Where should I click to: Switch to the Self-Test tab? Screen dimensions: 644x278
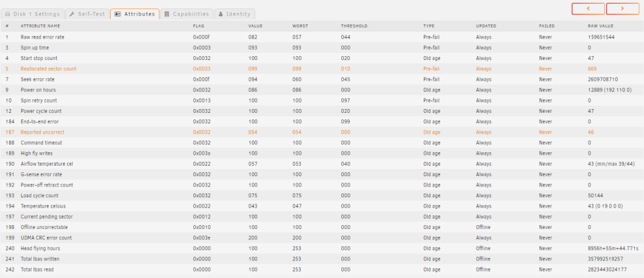87,14
